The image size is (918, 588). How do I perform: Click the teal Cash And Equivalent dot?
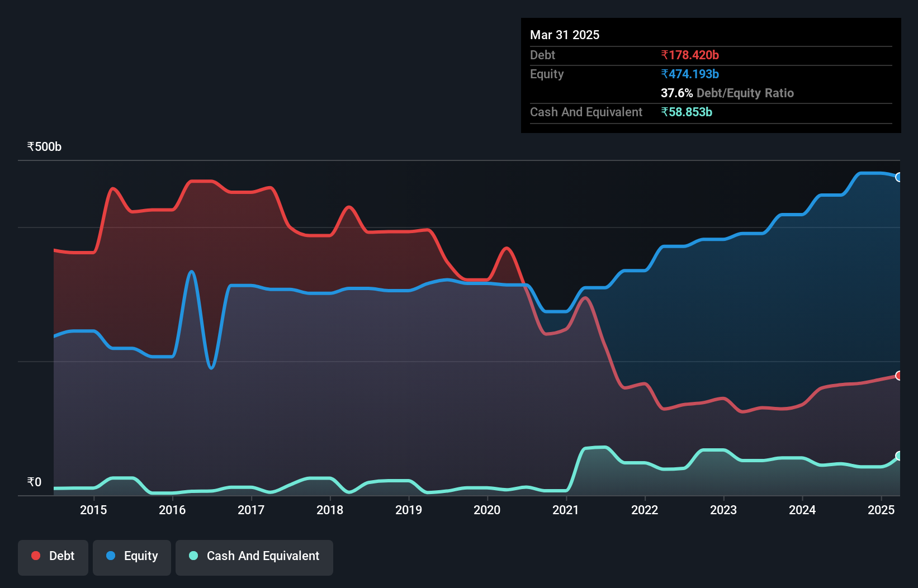pyautogui.click(x=192, y=556)
